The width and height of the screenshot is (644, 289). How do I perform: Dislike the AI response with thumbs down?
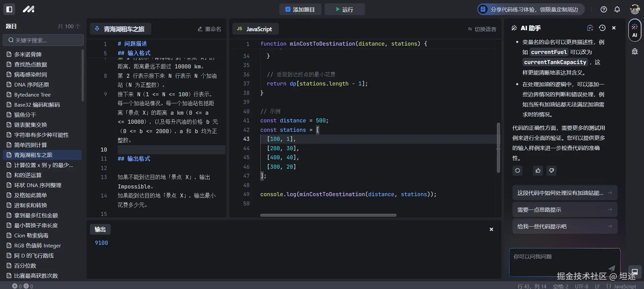tap(551, 171)
